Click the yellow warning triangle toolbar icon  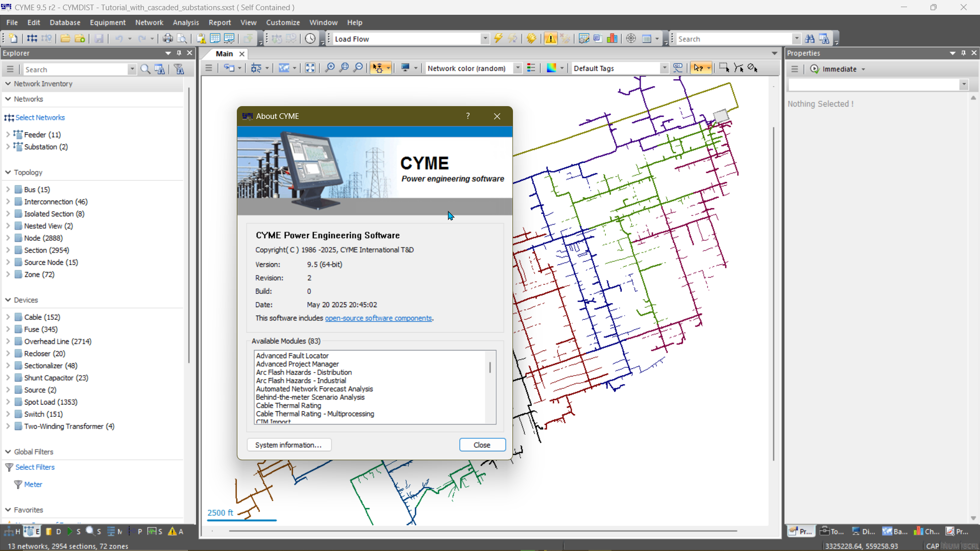(550, 39)
